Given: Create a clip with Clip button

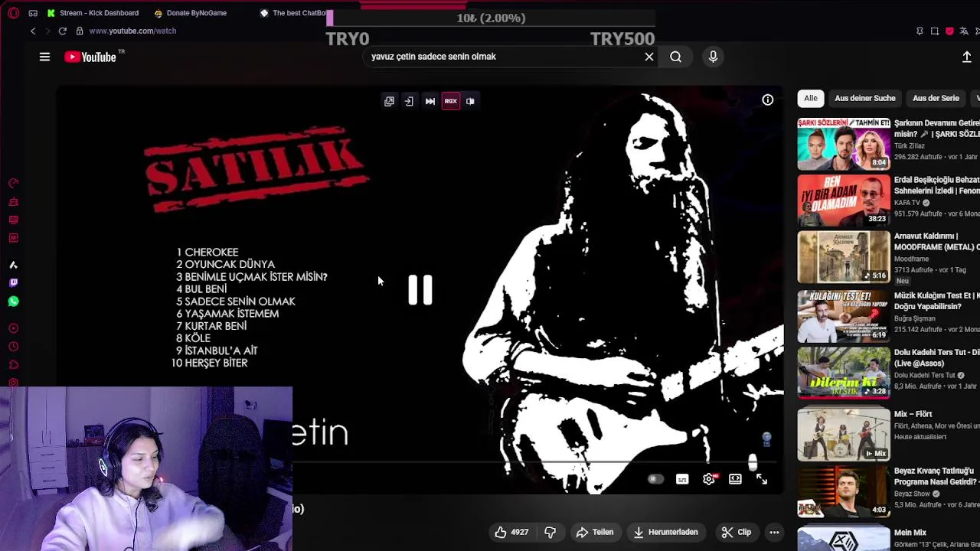Looking at the screenshot, I should tap(737, 532).
